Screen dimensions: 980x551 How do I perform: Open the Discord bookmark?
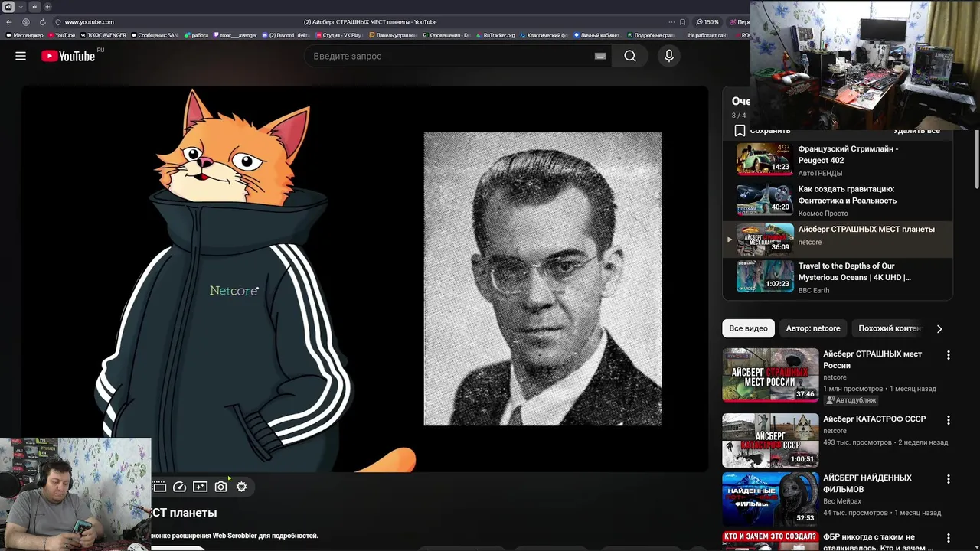pyautogui.click(x=286, y=35)
